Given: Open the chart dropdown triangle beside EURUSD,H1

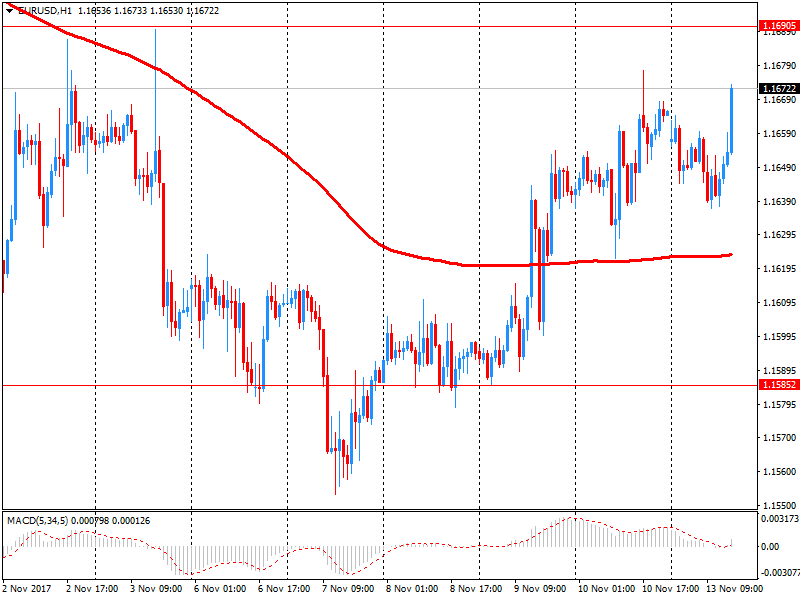Looking at the screenshot, I should 9,11.
